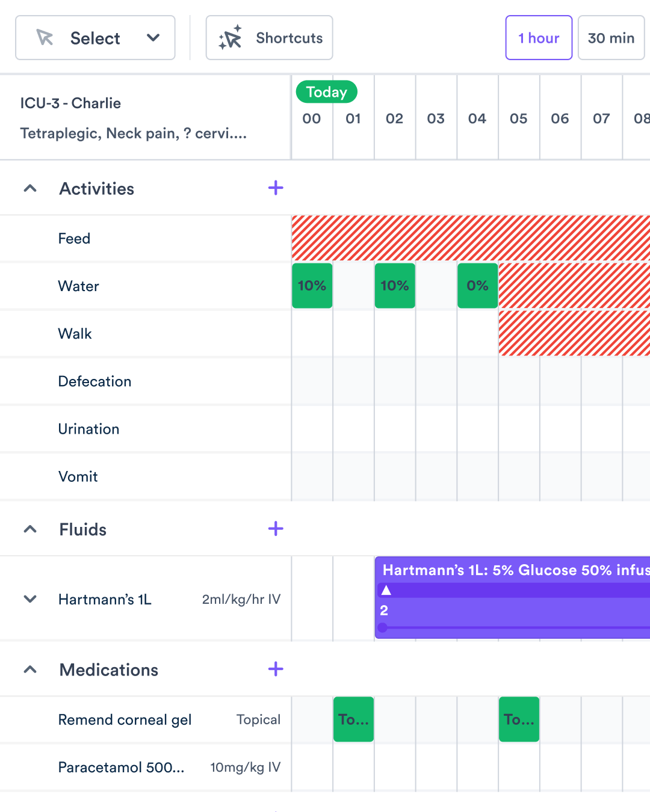Select the Walk activity row label
The height and width of the screenshot is (812, 650).
75,334
